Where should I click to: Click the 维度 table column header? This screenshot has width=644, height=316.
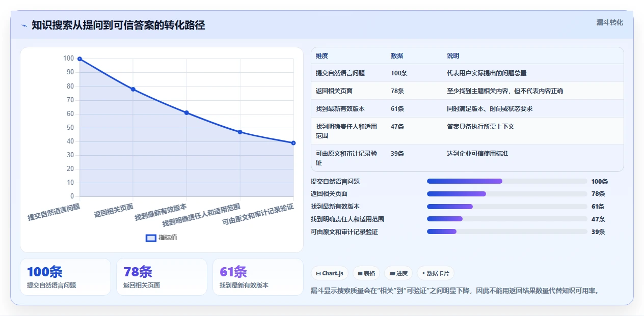point(322,55)
